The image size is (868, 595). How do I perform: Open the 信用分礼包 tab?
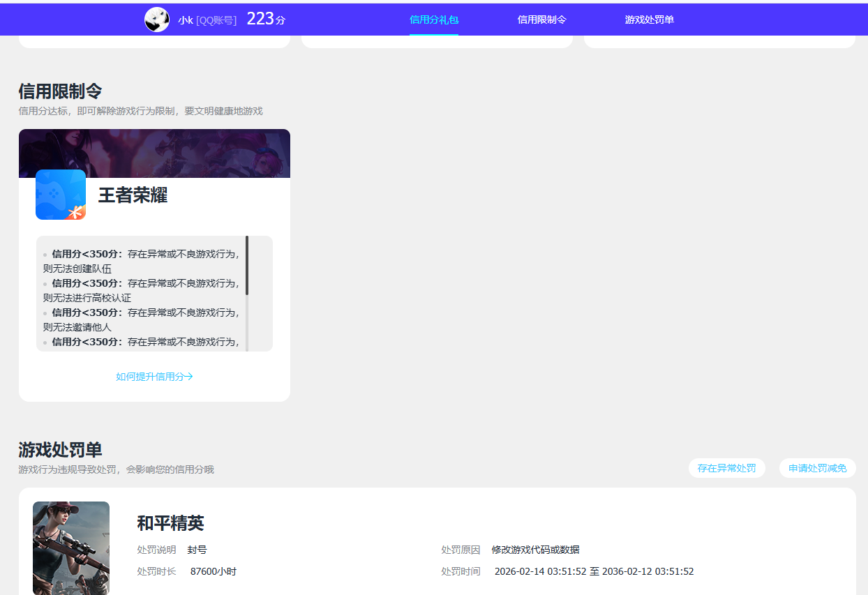[x=434, y=20]
